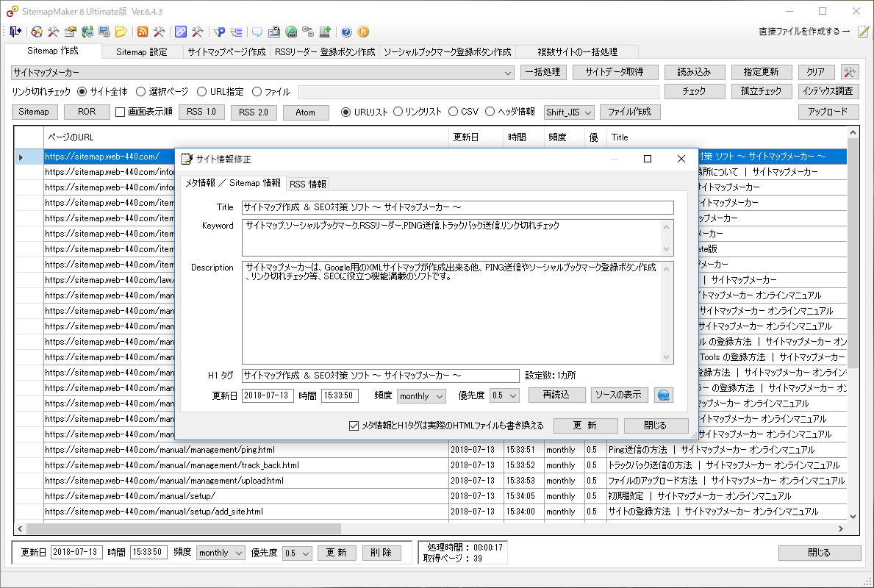Select the サイト全体 radio button

[82, 91]
